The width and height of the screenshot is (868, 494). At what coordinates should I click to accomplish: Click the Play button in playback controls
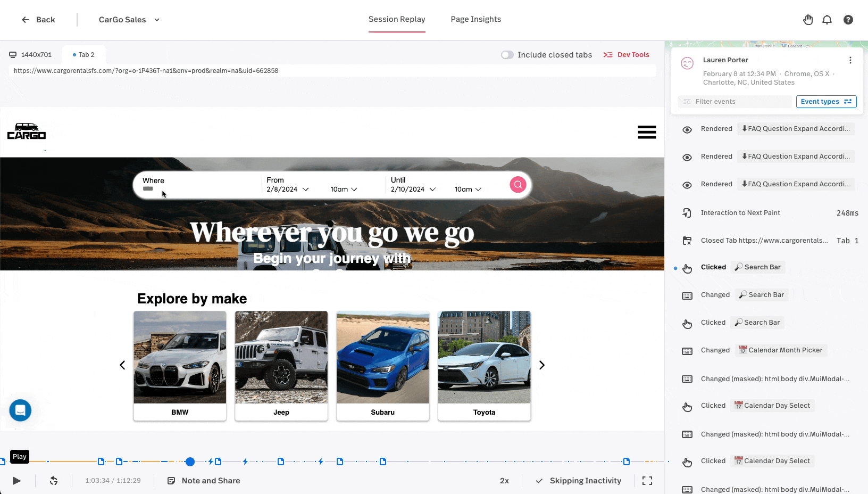(16, 481)
